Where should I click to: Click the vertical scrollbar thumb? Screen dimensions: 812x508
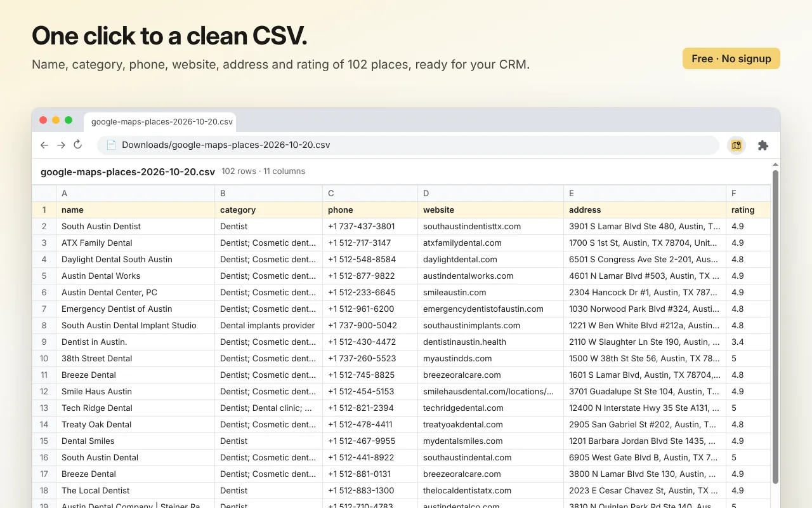[775, 327]
